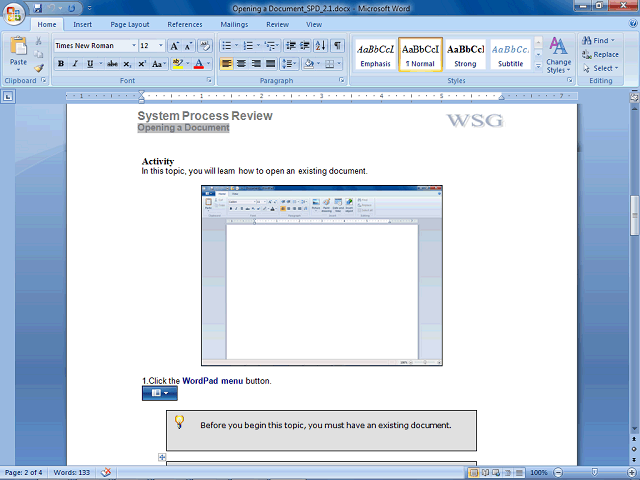Click Find in the Editing group
This screenshot has height=480, width=640.
[x=598, y=40]
